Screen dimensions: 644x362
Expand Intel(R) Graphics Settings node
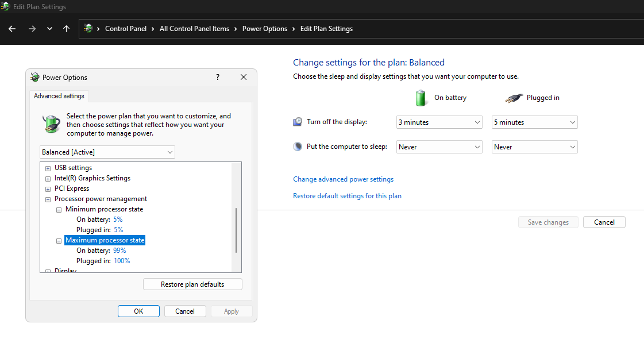(48, 179)
